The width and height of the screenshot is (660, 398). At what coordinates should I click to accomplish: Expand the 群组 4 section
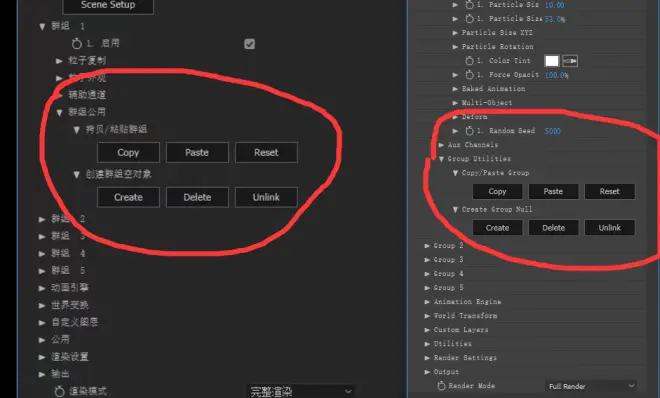42,254
